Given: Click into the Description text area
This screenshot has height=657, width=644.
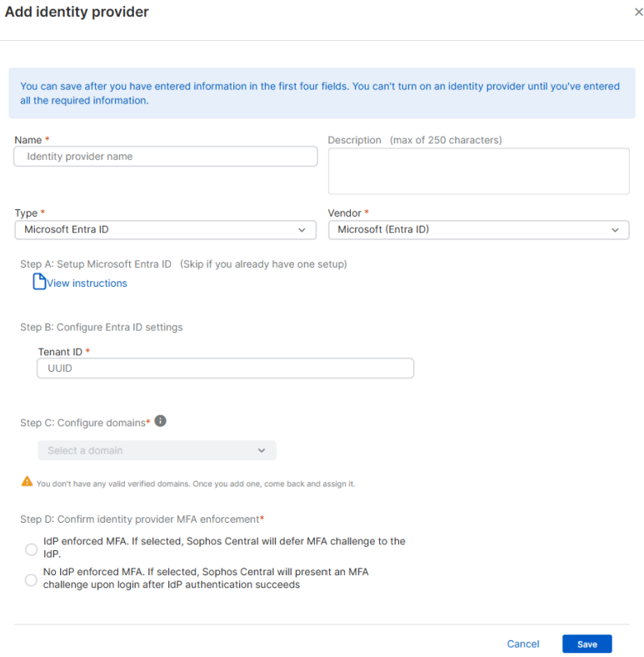Looking at the screenshot, I should point(478,171).
